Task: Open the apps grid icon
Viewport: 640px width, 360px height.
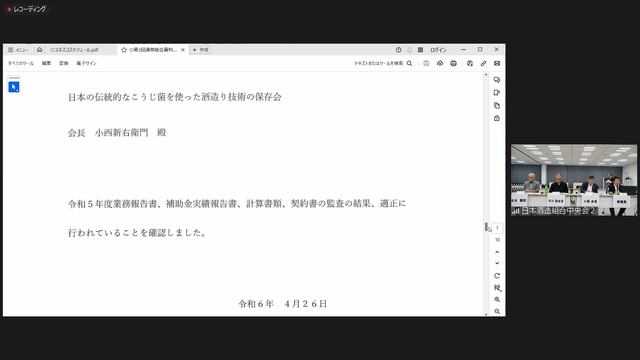Action: pyautogui.click(x=420, y=50)
